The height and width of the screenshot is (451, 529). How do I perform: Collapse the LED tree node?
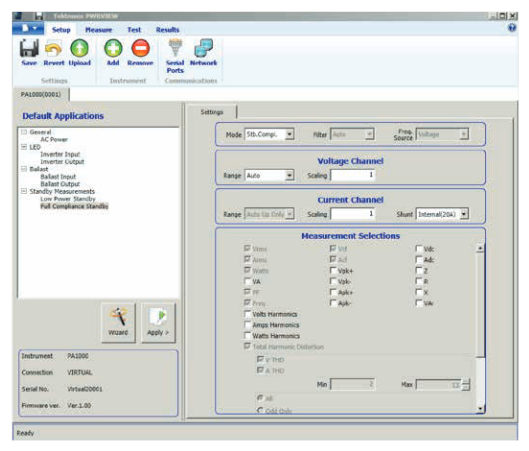point(24,147)
